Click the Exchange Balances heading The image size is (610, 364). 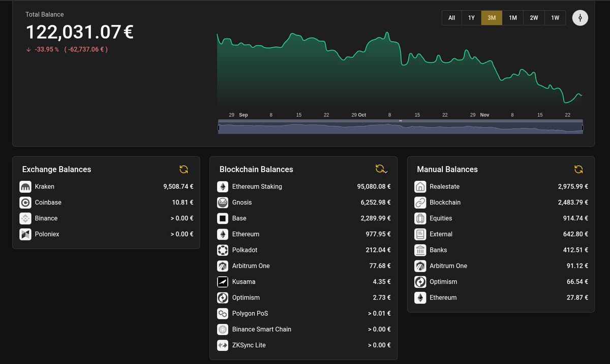pyautogui.click(x=56, y=170)
